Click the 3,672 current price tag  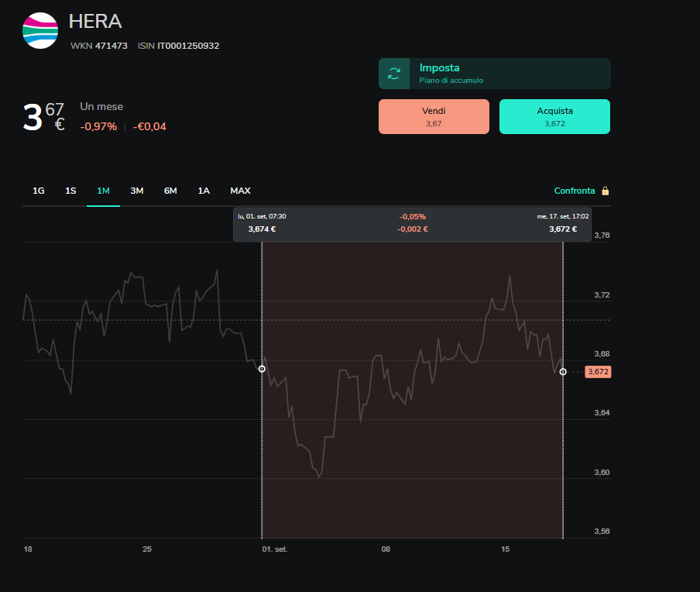[598, 372]
